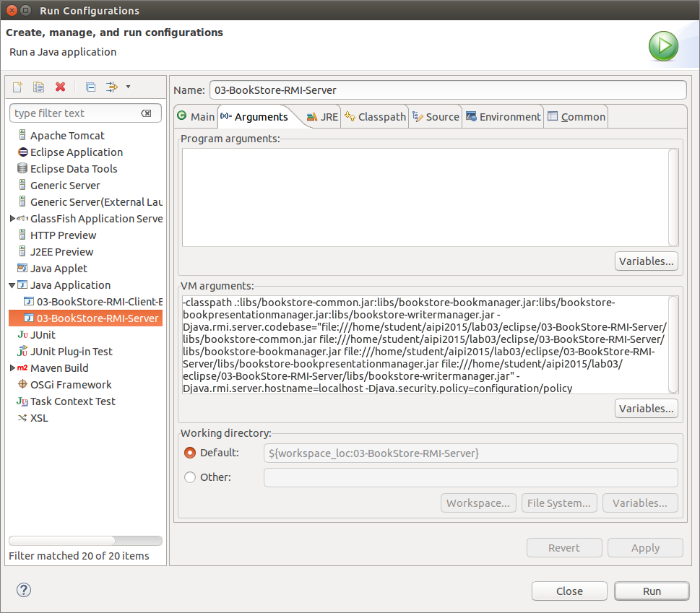700x613 pixels.
Task: Switch to the Source tab
Action: tap(436, 117)
